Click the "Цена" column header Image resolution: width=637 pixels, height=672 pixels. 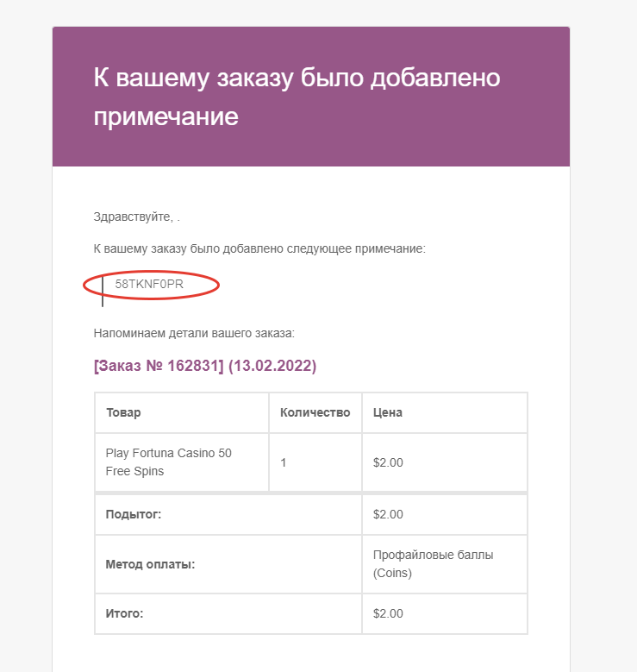coord(387,412)
